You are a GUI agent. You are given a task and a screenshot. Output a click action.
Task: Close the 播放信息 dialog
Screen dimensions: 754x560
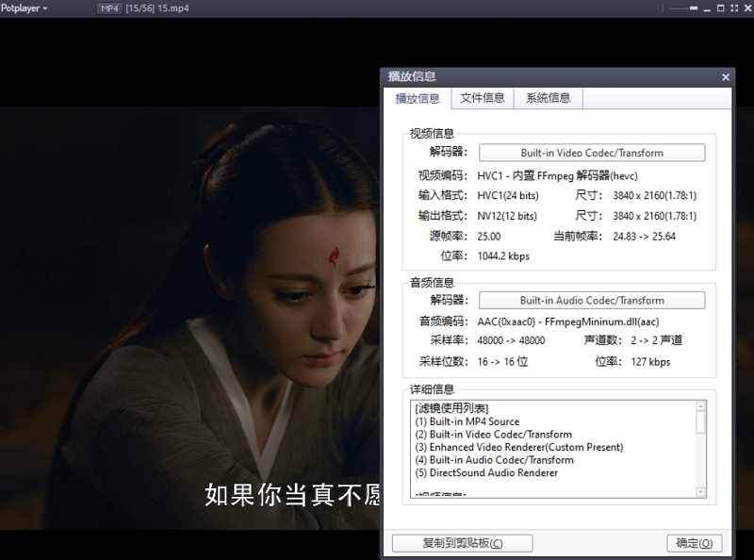(725, 77)
